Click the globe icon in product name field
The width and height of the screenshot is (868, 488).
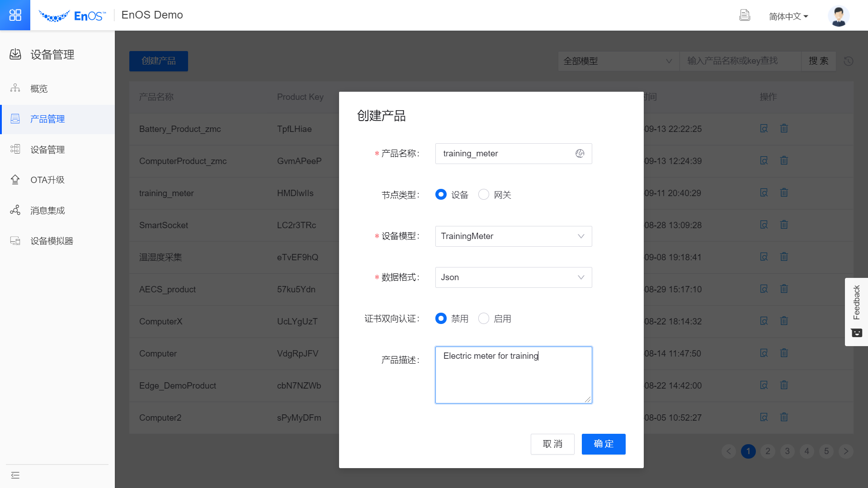(x=580, y=154)
